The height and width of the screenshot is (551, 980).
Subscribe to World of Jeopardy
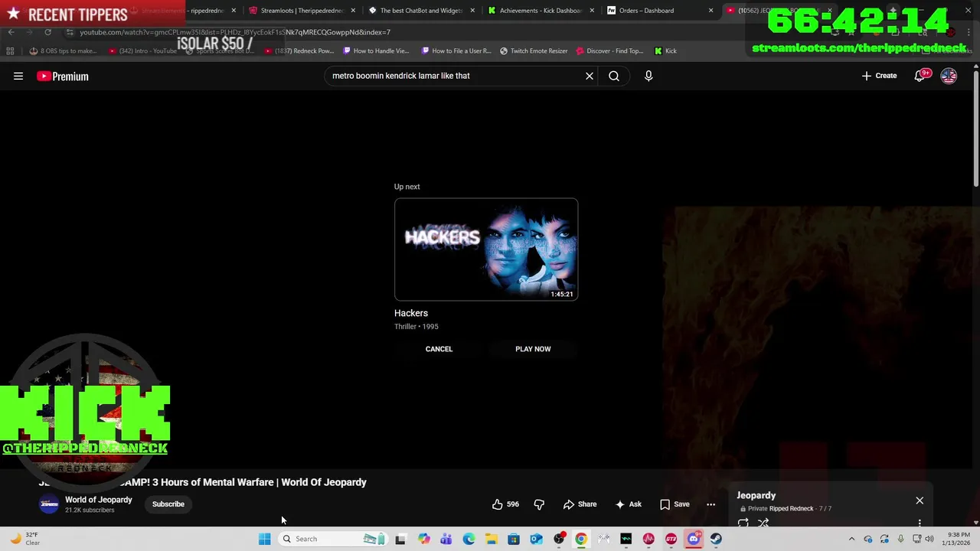click(168, 504)
